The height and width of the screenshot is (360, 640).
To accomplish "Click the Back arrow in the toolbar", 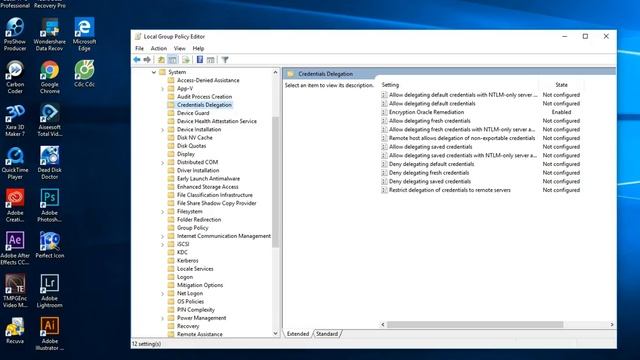I will pyautogui.click(x=137, y=60).
